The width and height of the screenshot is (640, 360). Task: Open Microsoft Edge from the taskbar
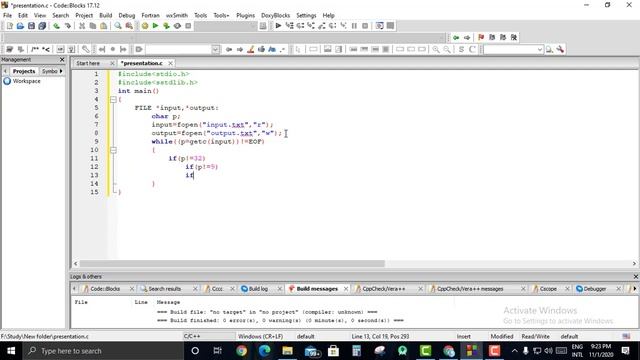(x=264, y=351)
